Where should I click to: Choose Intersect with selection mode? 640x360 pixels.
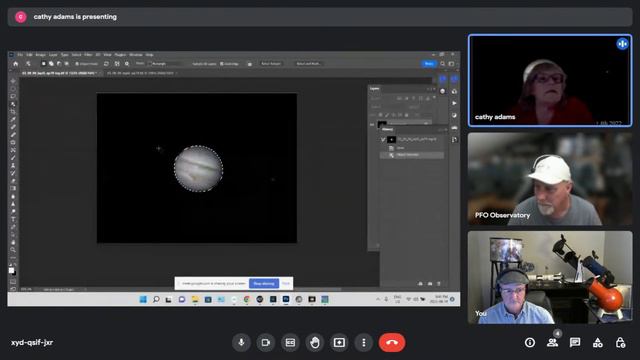click(66, 64)
